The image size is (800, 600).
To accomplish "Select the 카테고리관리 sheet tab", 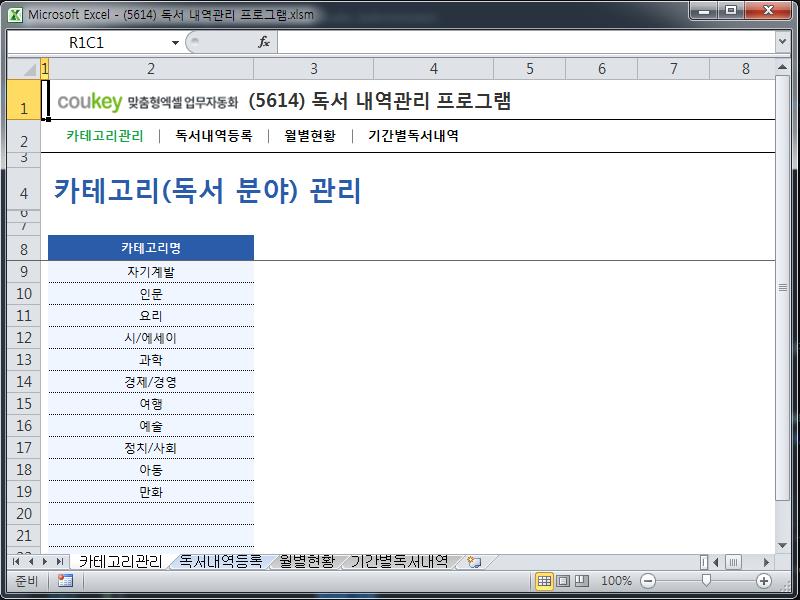I will point(120,561).
